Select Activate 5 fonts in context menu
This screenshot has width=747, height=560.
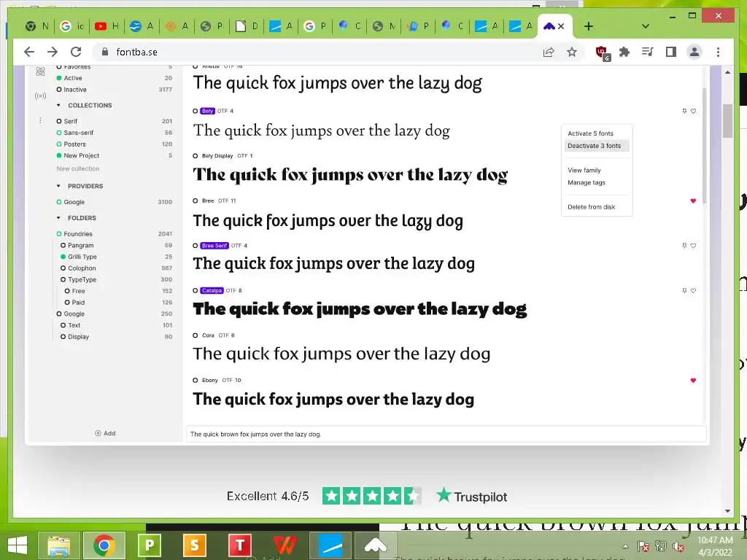[590, 133]
